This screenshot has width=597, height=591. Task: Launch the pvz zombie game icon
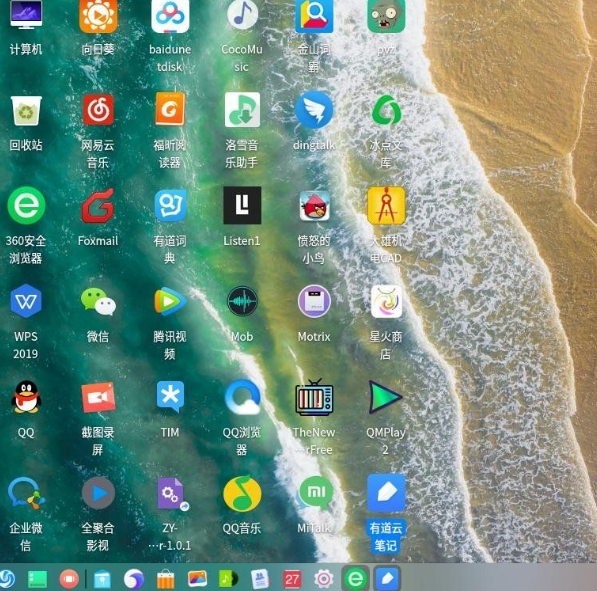(386, 16)
